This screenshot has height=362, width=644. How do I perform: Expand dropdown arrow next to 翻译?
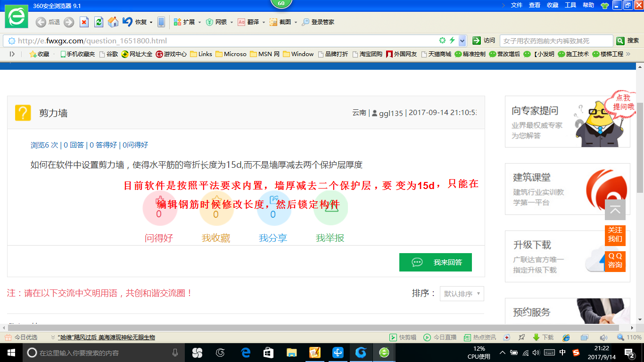(264, 22)
